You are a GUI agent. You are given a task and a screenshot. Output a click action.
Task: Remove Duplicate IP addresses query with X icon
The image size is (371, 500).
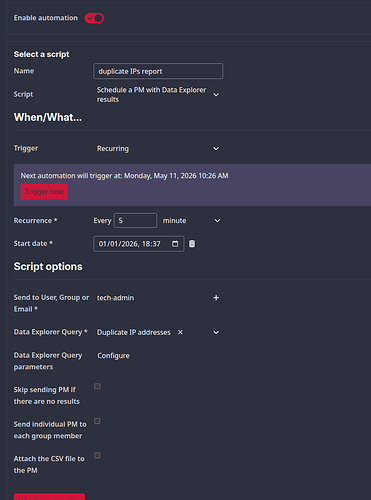tap(180, 332)
